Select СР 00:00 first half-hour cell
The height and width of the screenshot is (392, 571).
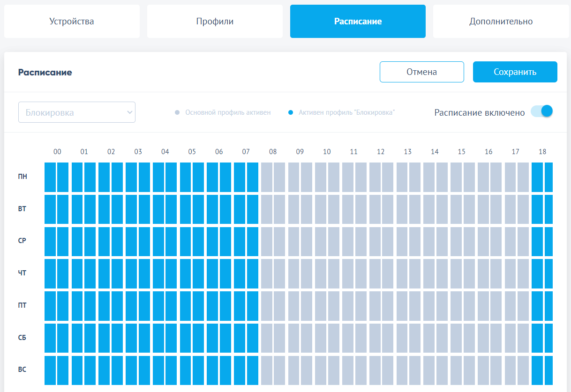[x=50, y=241]
